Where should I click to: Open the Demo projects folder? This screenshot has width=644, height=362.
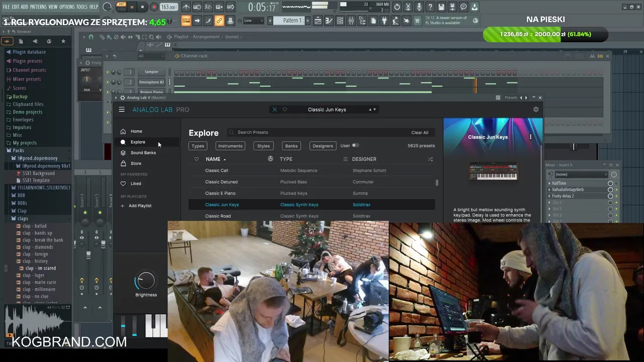28,112
